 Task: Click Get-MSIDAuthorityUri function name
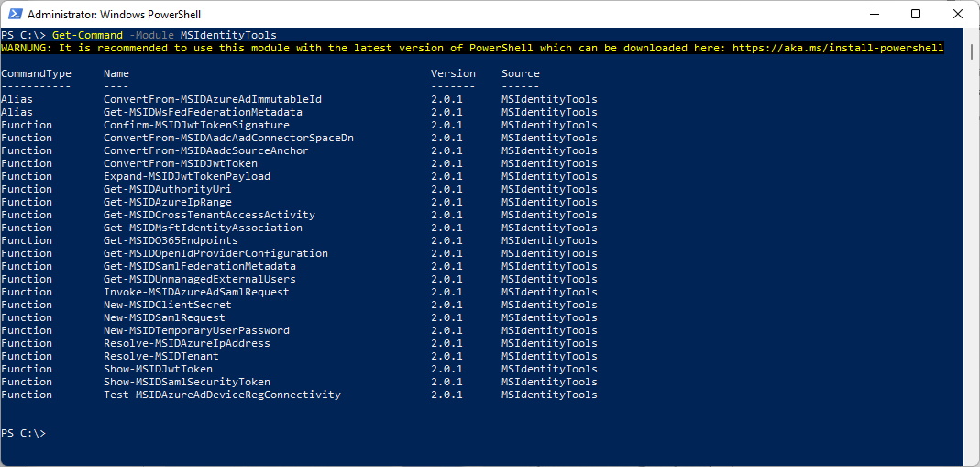168,189
